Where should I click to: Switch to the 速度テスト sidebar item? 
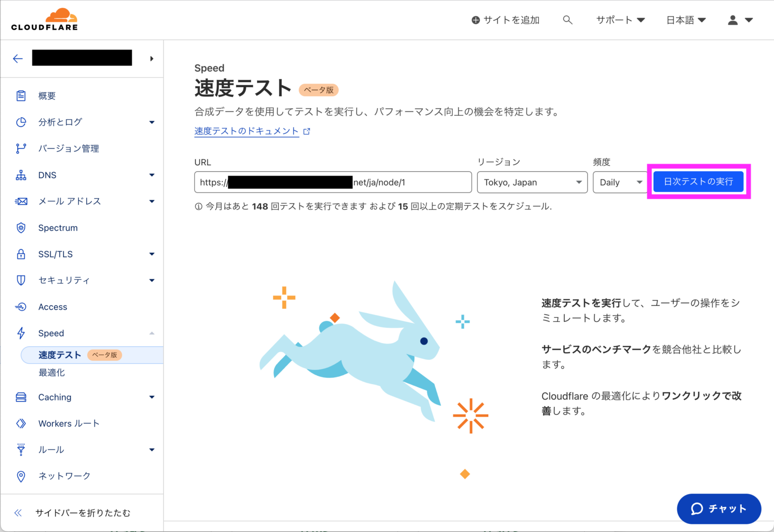coord(60,355)
